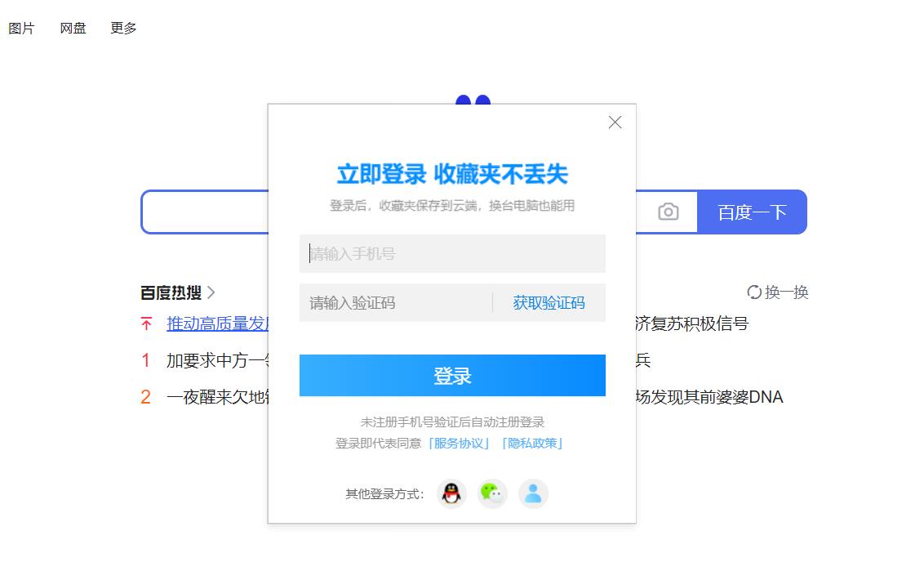Open the 网盘 tab
Viewport: 924px width, 580px height.
click(x=73, y=27)
